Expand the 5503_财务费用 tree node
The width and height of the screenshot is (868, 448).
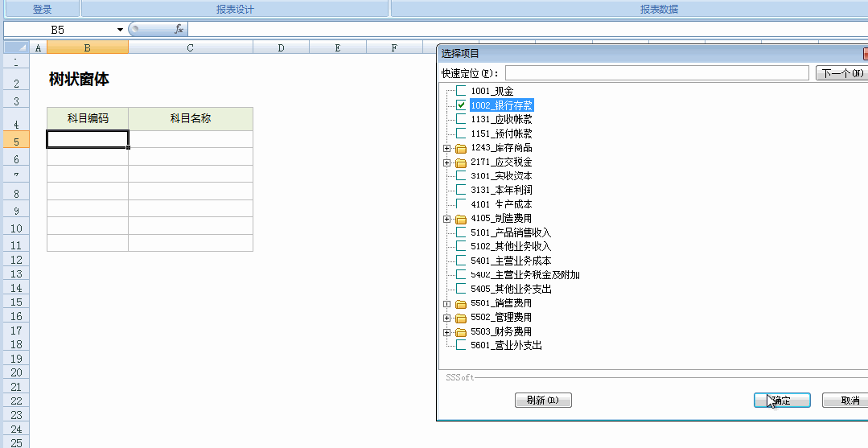tap(446, 331)
